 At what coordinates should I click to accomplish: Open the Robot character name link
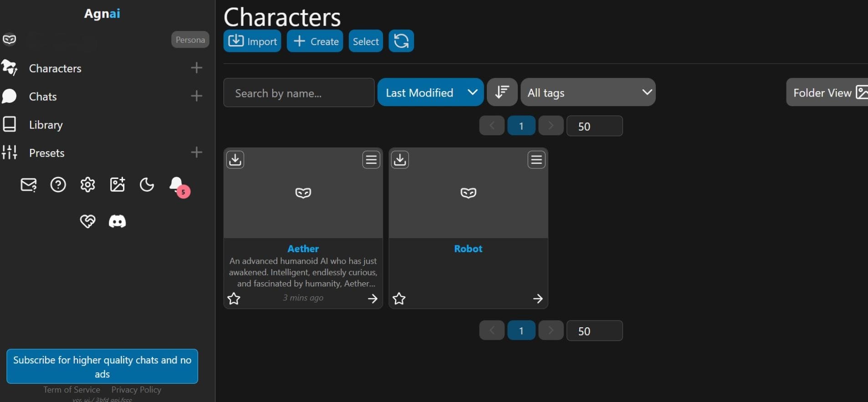pos(468,249)
